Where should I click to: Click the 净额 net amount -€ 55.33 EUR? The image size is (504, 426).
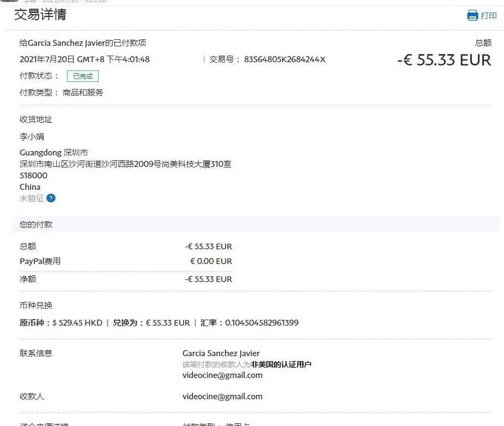pos(208,279)
